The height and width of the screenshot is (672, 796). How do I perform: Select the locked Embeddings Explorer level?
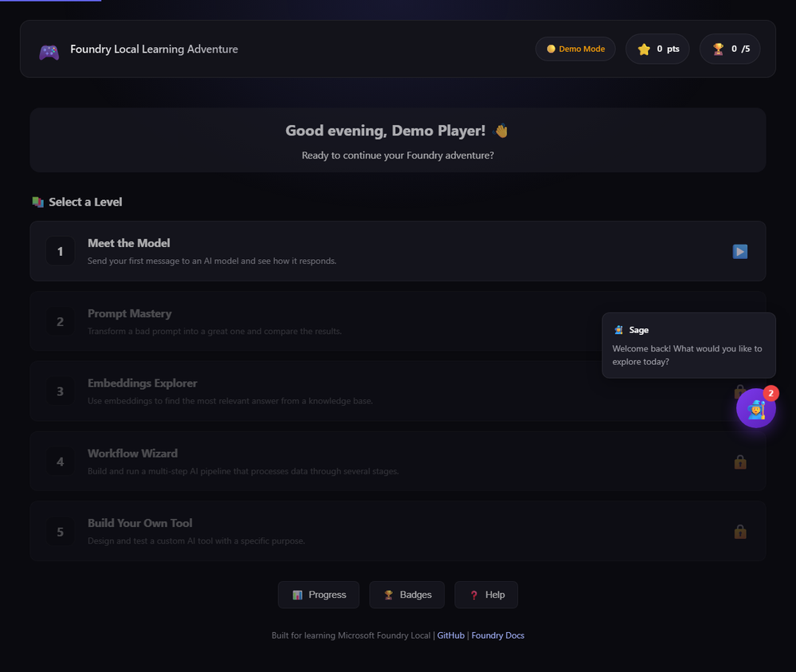point(398,391)
